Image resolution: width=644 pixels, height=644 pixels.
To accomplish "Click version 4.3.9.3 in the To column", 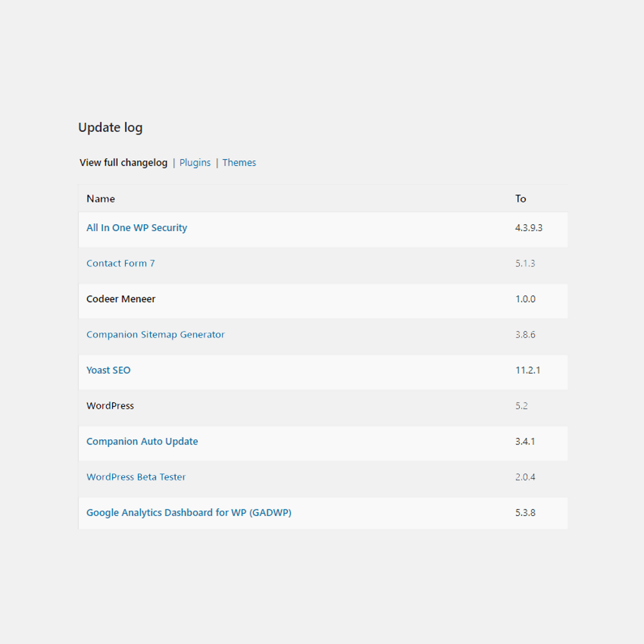I will pos(529,228).
